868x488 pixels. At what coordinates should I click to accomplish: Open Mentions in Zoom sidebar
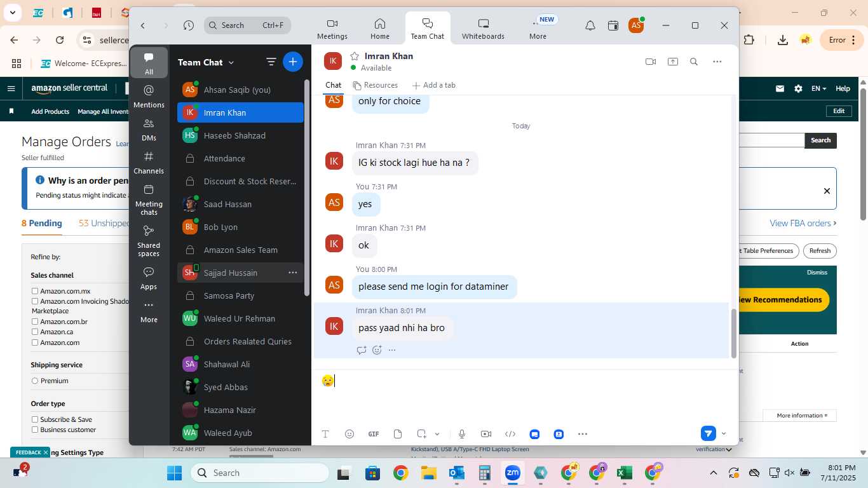point(149,96)
